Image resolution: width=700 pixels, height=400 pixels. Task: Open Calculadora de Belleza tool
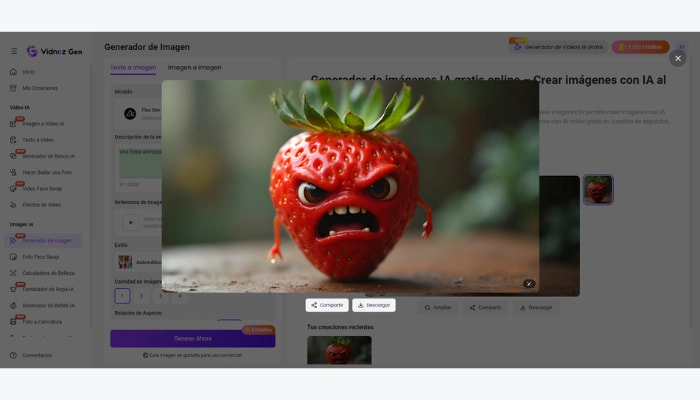pos(48,273)
